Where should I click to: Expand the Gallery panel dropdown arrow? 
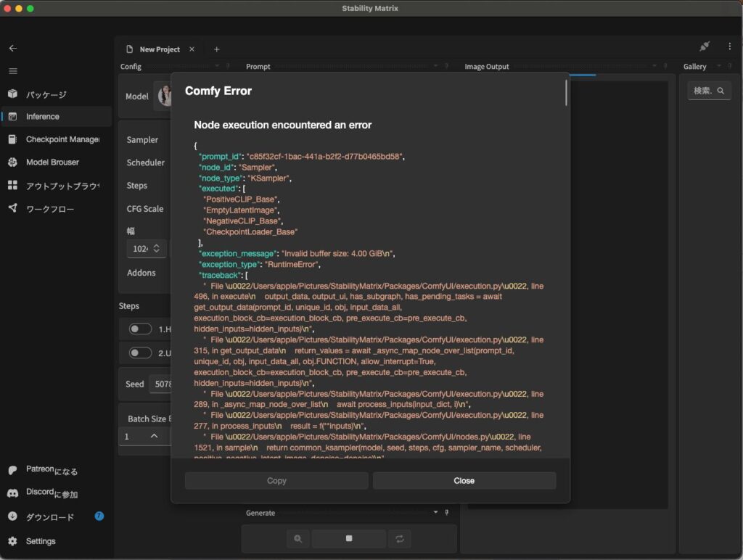coord(719,66)
